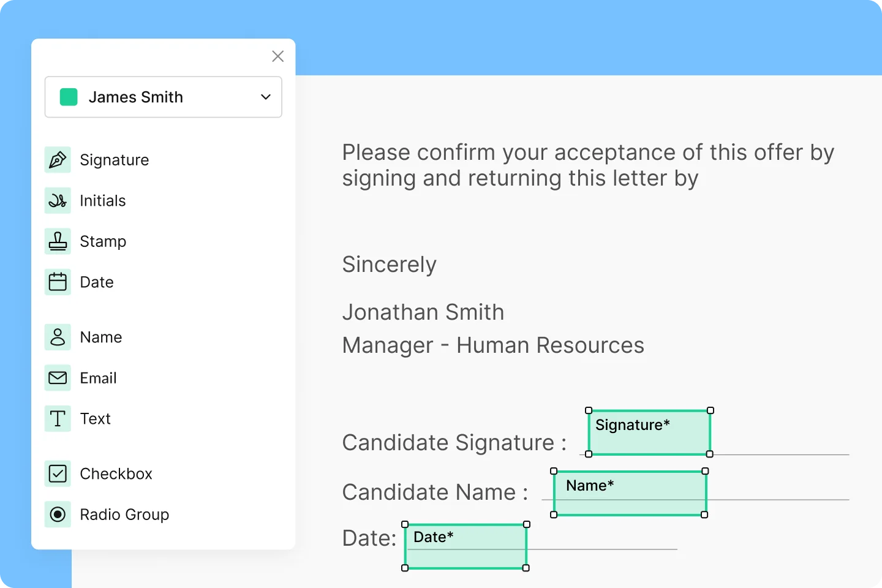Select the Date field tool
Viewport: 882px width, 588px height.
coord(96,282)
